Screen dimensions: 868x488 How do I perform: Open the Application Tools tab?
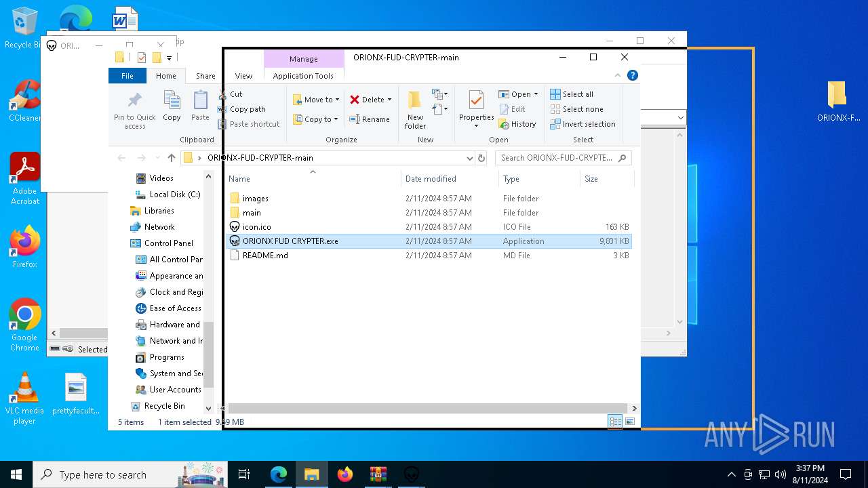[x=303, y=76]
